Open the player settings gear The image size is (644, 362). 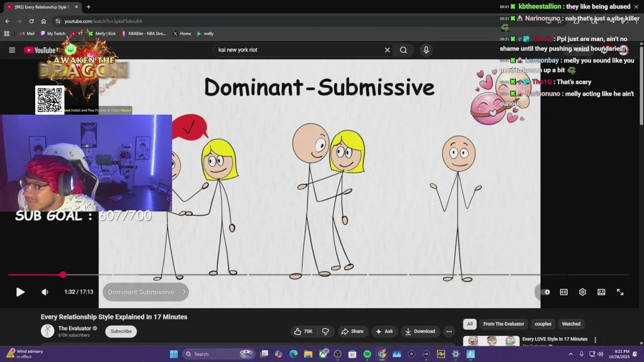point(583,292)
